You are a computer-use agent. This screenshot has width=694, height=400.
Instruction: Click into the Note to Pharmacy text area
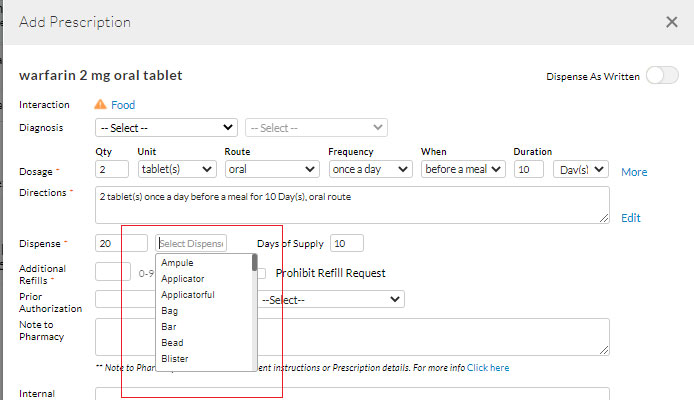click(x=352, y=337)
